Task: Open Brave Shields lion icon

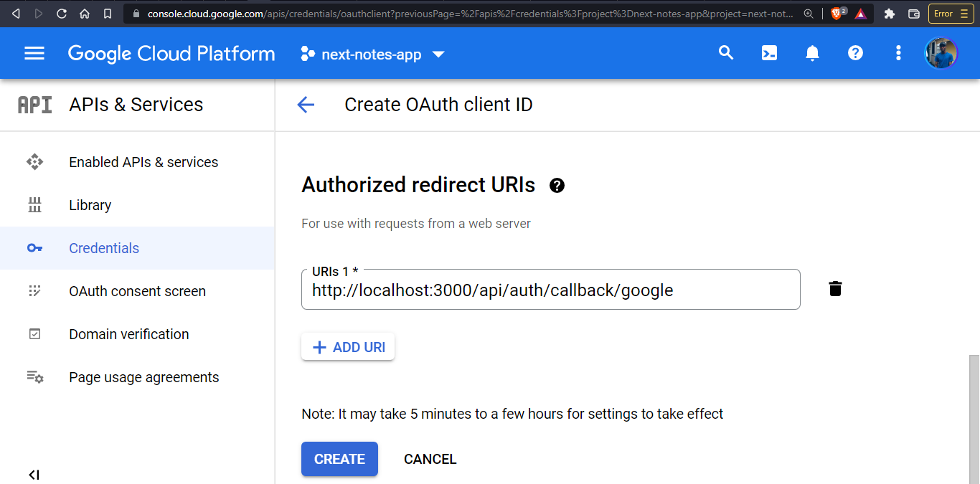Action: tap(838, 14)
